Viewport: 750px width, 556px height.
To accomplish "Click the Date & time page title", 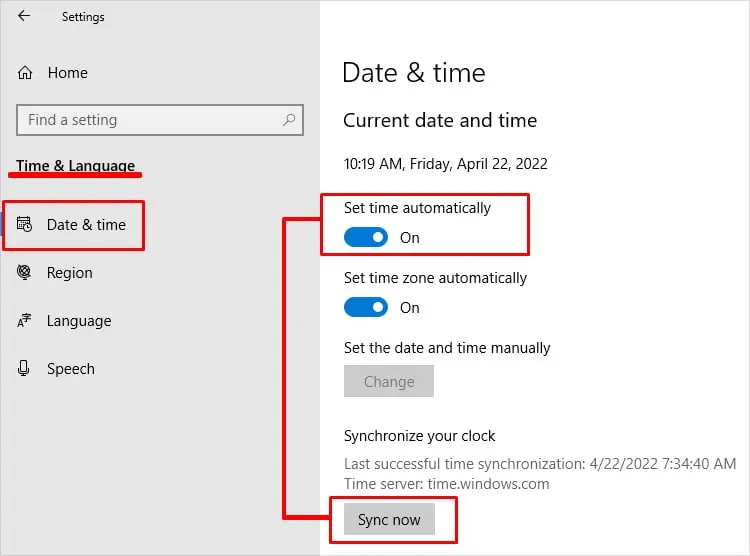I will tap(414, 73).
